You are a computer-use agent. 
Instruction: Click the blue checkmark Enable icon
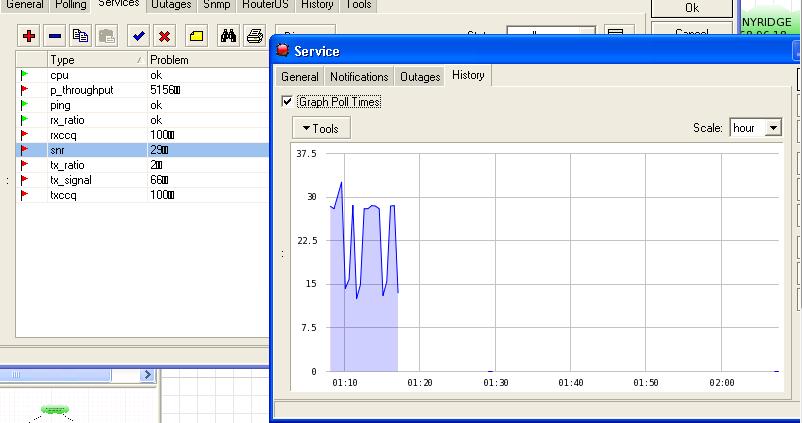pyautogui.click(x=138, y=36)
